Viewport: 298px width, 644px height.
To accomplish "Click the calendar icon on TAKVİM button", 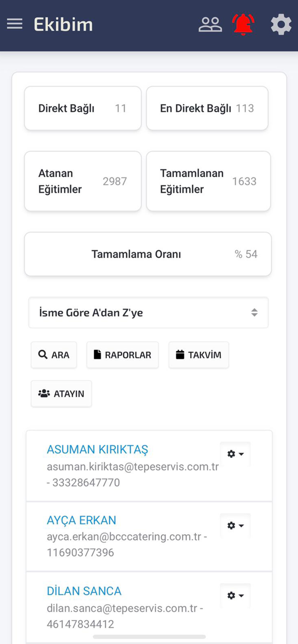I will [178, 355].
